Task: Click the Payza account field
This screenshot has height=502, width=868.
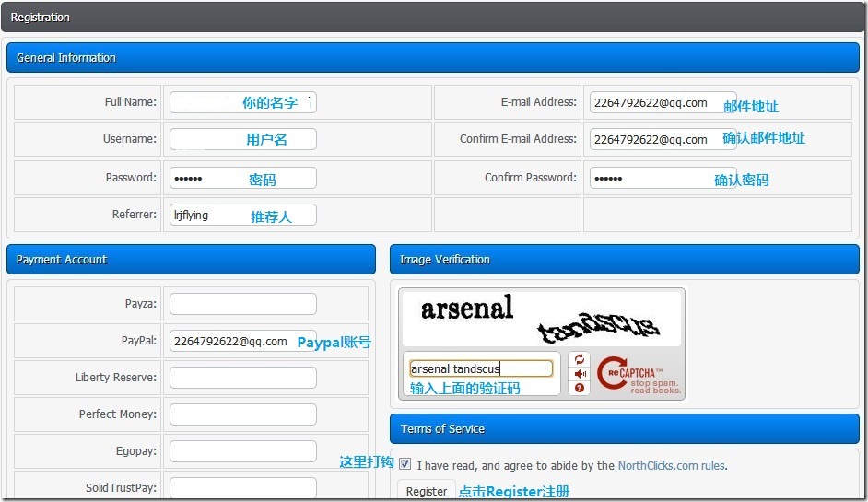Action: tap(242, 304)
